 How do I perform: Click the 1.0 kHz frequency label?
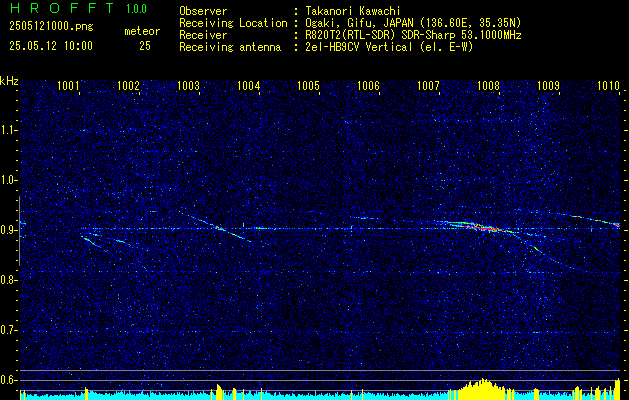point(8,181)
